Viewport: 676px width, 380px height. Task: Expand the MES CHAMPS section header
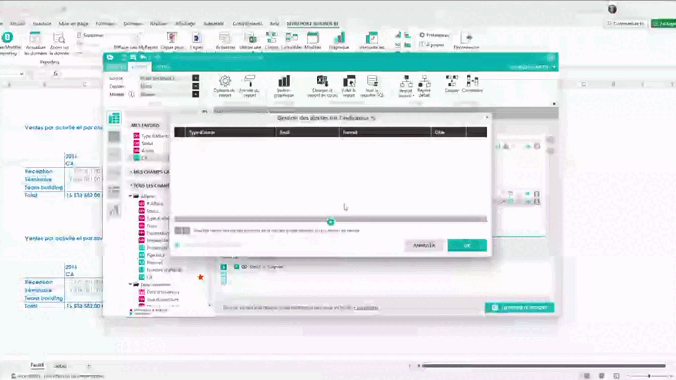click(x=149, y=172)
